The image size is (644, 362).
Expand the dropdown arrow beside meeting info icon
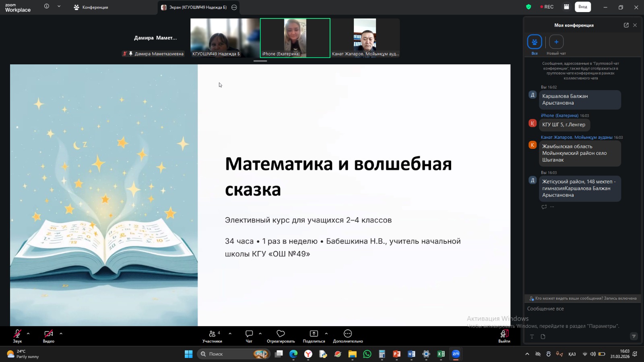[x=59, y=6]
